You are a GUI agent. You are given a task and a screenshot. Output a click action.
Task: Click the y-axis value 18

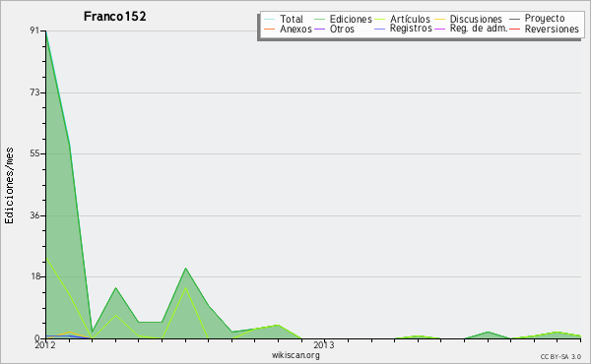(34, 276)
